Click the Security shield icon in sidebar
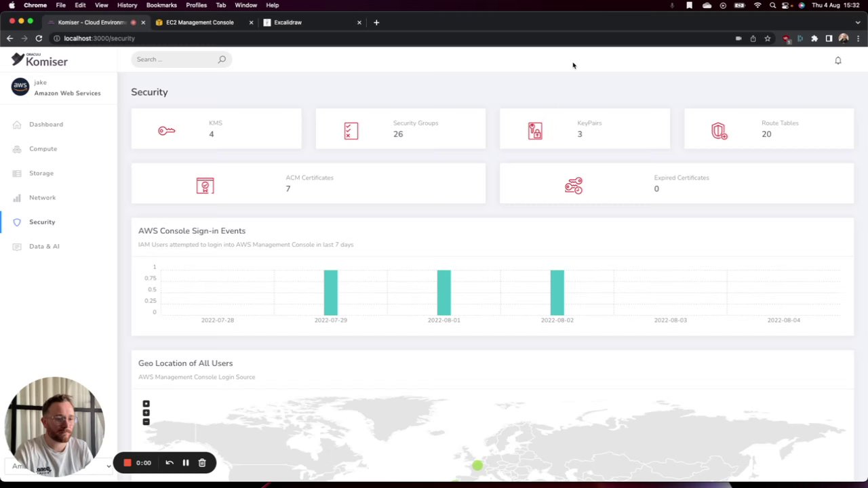 pyautogui.click(x=17, y=222)
